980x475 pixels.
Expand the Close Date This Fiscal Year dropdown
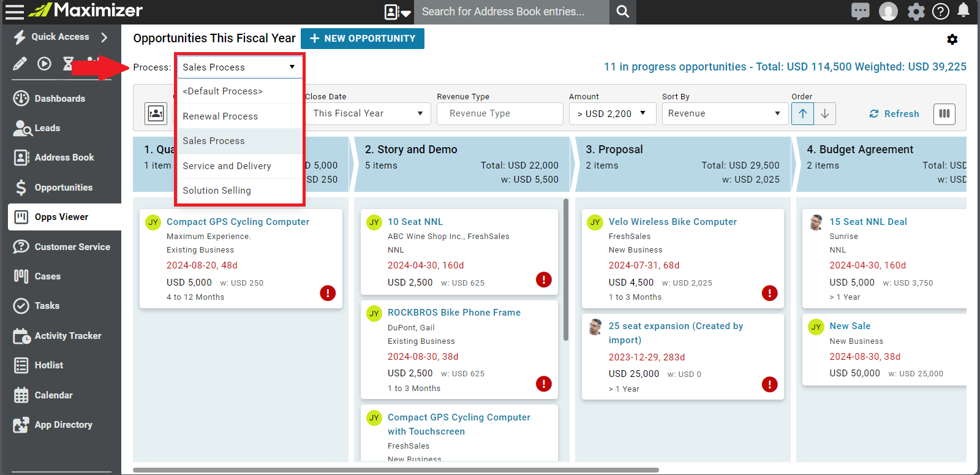point(367,113)
